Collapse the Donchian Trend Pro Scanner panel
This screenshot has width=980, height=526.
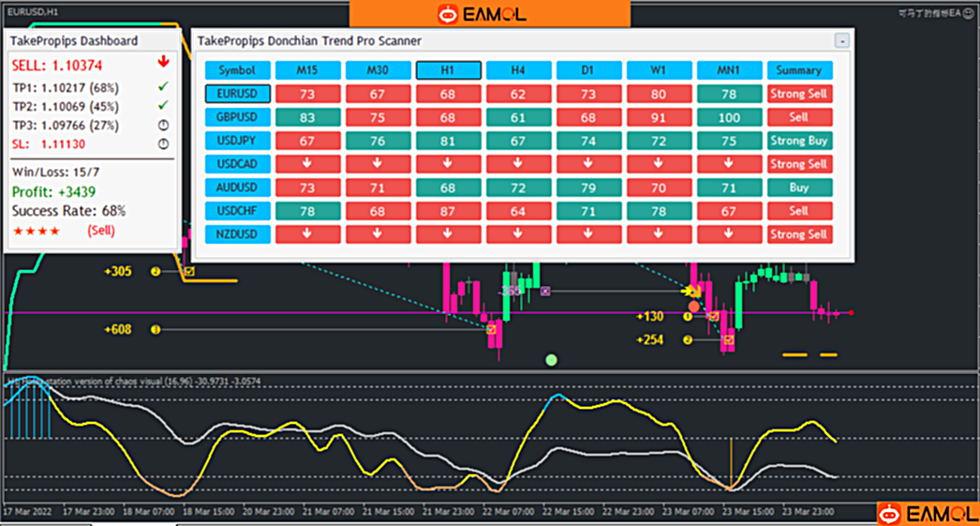pyautogui.click(x=842, y=40)
